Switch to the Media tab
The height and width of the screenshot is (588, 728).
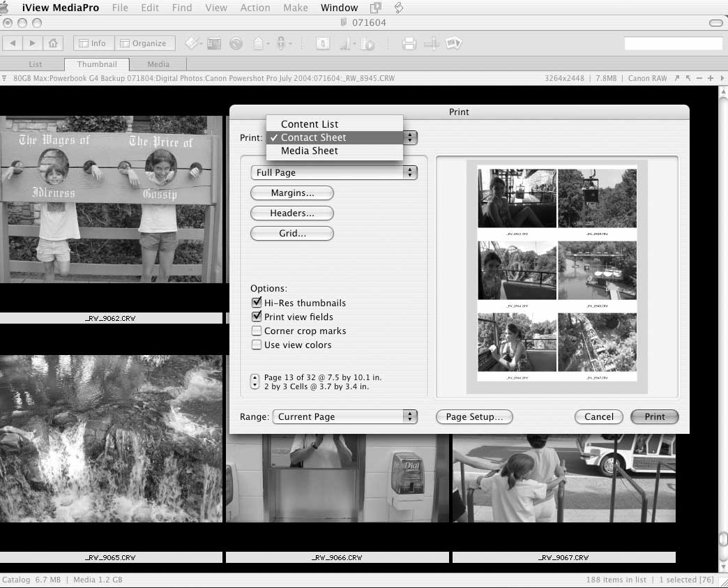158,64
